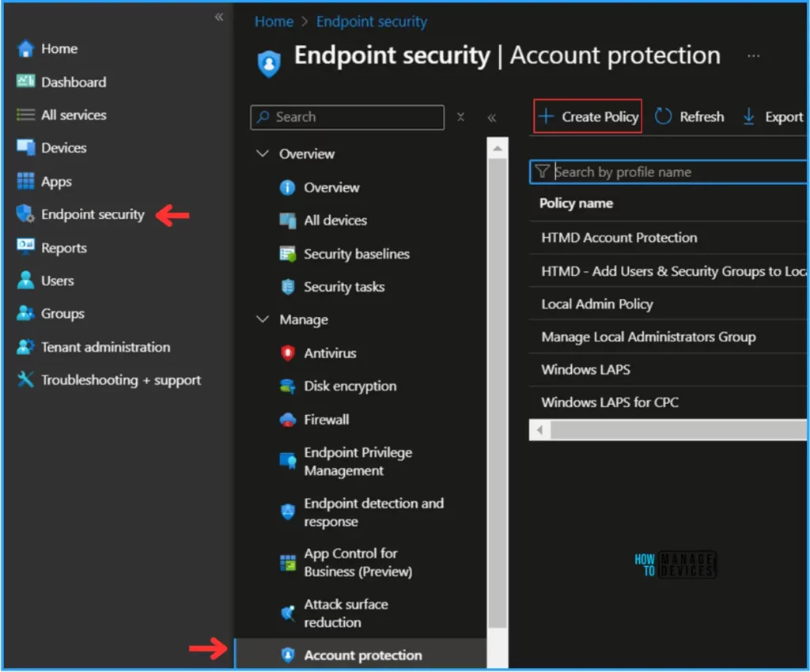Click the Devices monitor icon
810x672 pixels.
25,148
